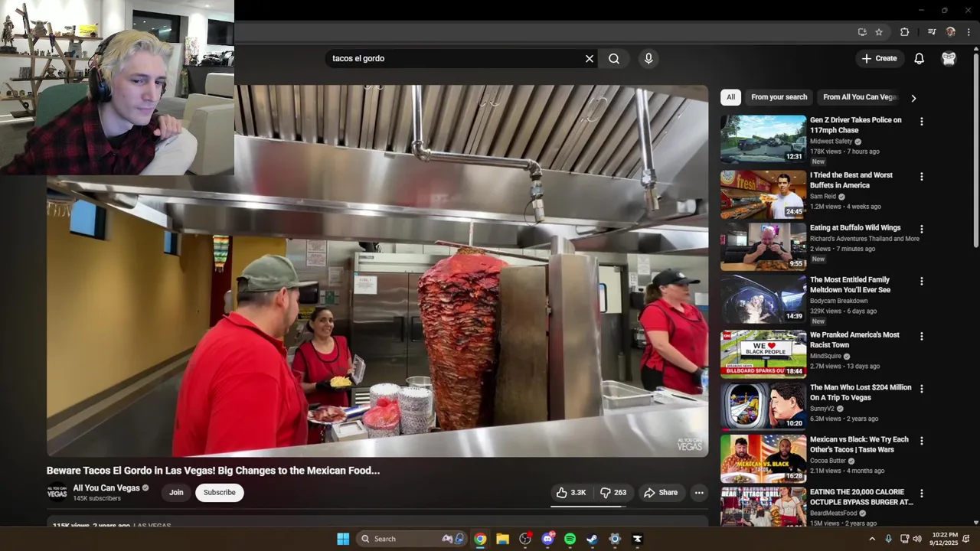The width and height of the screenshot is (980, 551).
Task: Open options for Most Entitled Family video
Action: pyautogui.click(x=922, y=282)
